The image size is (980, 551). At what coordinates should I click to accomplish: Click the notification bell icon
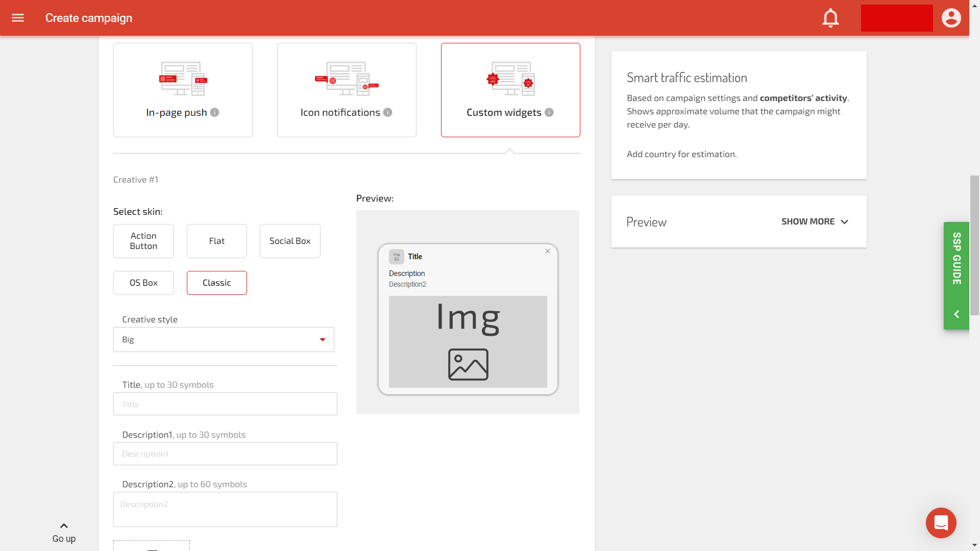tap(830, 17)
